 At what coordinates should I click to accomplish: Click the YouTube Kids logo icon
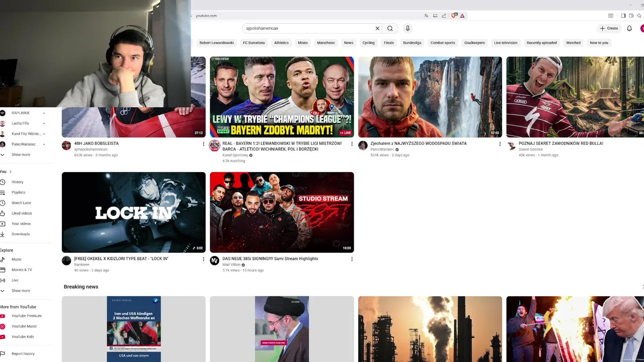[3, 337]
